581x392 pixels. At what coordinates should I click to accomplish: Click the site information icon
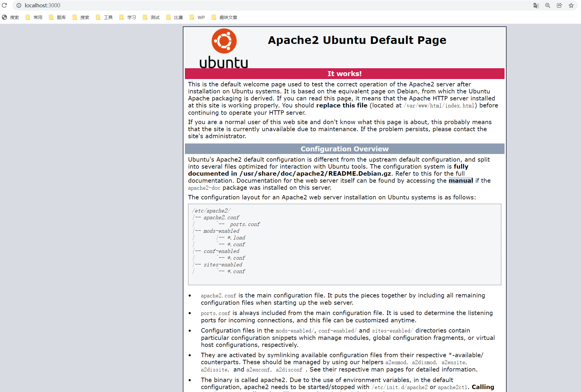[19, 5]
